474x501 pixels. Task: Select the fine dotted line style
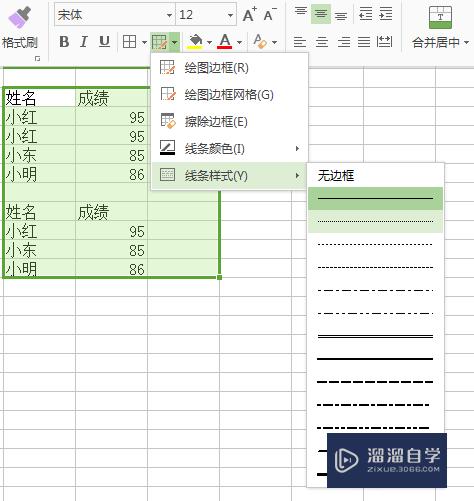375,221
